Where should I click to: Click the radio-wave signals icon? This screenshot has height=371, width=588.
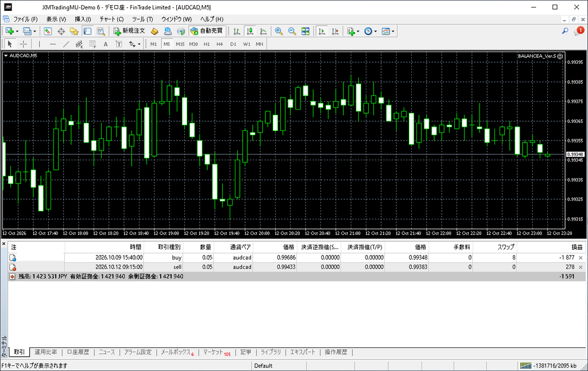[181, 32]
